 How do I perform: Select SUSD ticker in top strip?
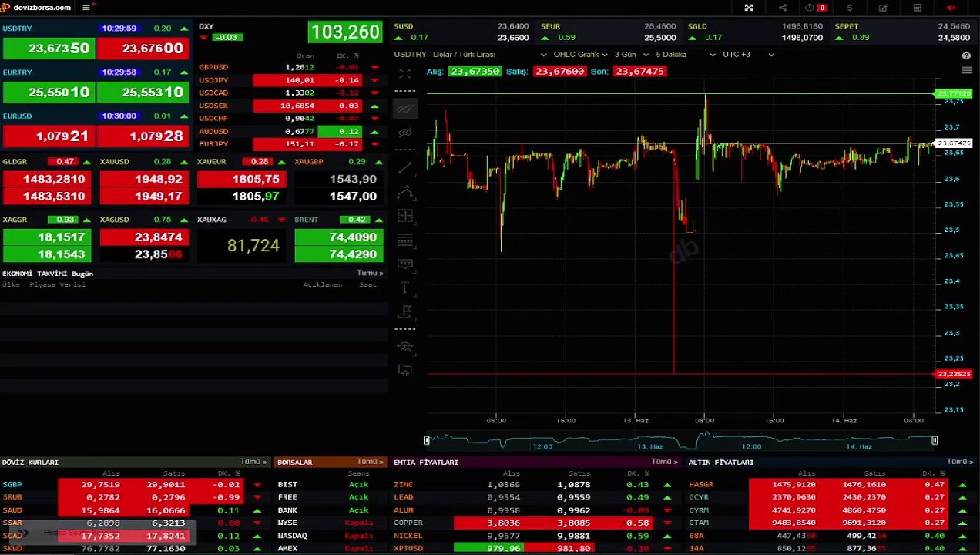coord(461,32)
